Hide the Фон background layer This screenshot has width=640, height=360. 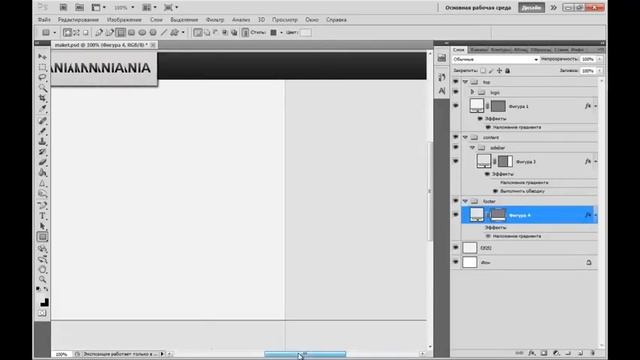coord(456,262)
